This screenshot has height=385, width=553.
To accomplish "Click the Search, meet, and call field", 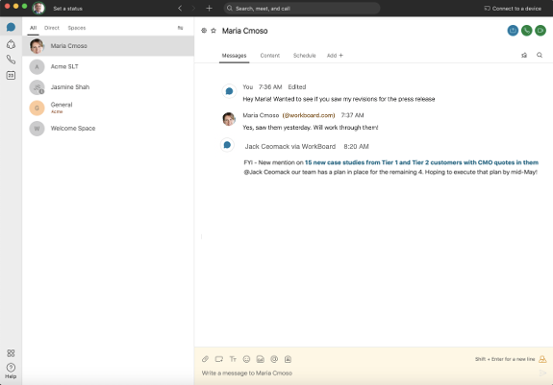I will [302, 8].
